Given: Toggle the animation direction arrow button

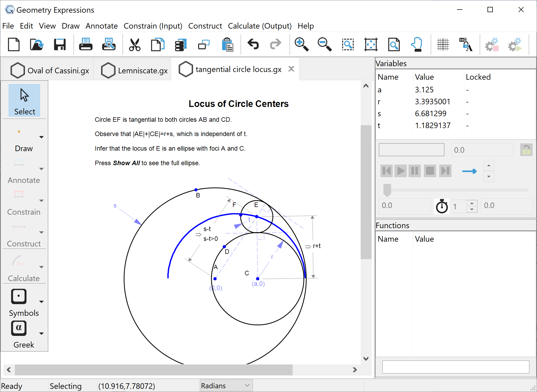Looking at the screenshot, I should (x=469, y=171).
